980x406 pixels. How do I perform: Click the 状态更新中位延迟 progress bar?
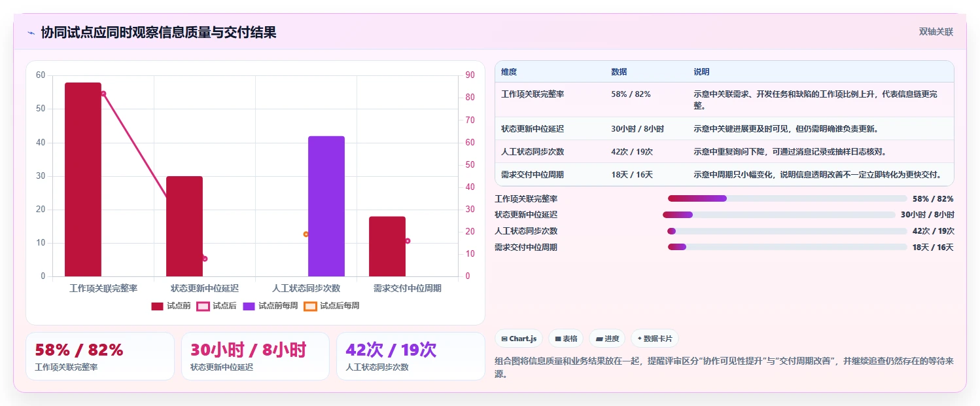(779, 215)
